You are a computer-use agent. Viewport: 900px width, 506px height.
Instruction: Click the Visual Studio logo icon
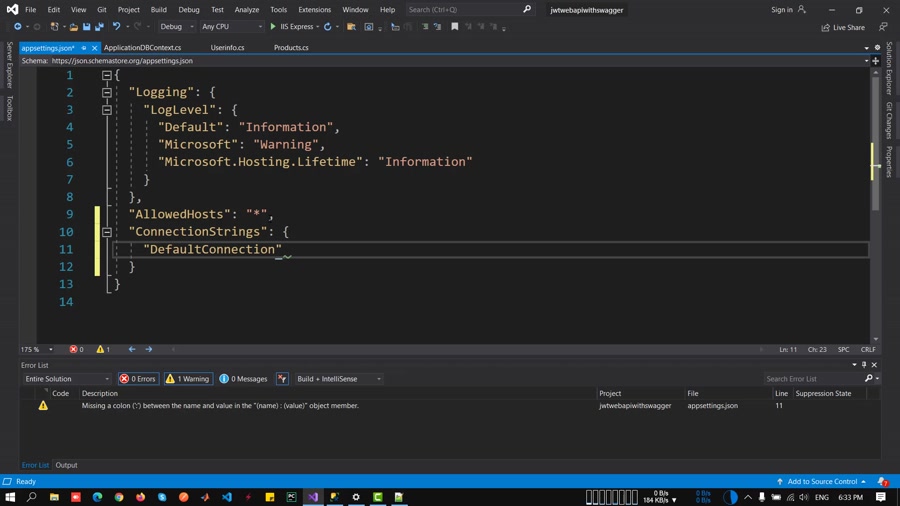click(x=12, y=9)
